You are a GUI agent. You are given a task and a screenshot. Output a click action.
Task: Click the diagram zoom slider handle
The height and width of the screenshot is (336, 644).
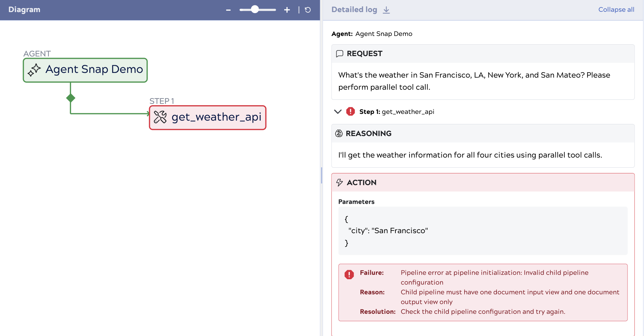255,9
